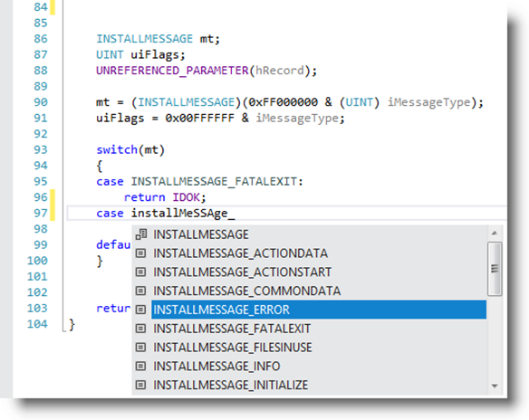Select INSTALLMESSAGE_INFO suggestion

[216, 366]
